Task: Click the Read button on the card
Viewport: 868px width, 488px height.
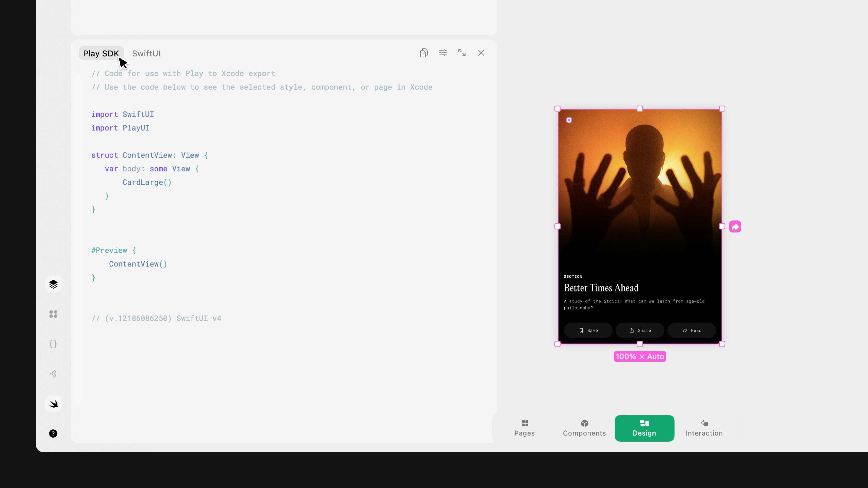Action: point(691,330)
